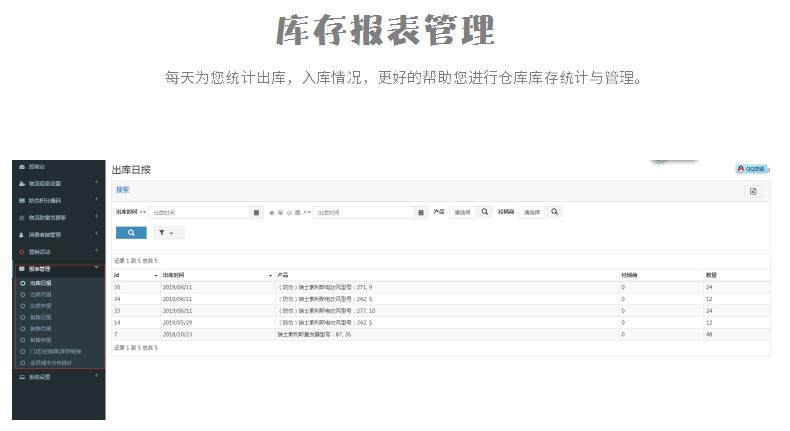Open the 防伪积分编码 sidebar menu
This screenshot has height=431, width=790.
[x=45, y=201]
